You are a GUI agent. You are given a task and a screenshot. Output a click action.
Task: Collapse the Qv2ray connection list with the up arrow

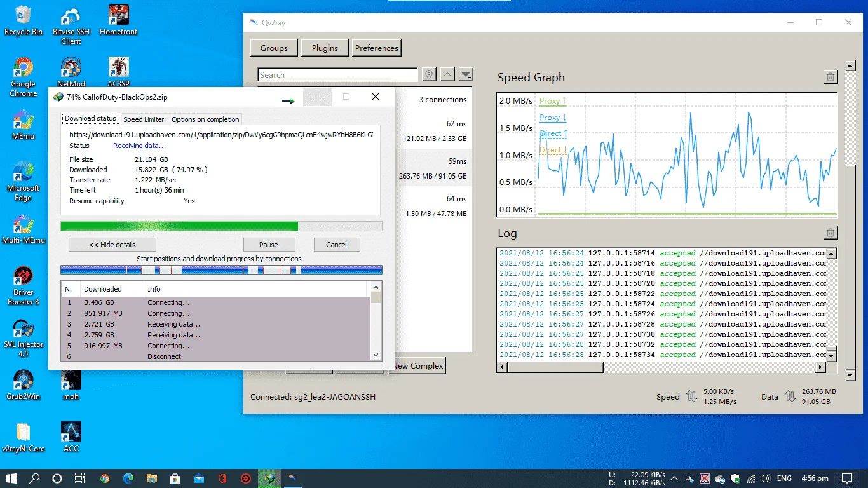[448, 74]
